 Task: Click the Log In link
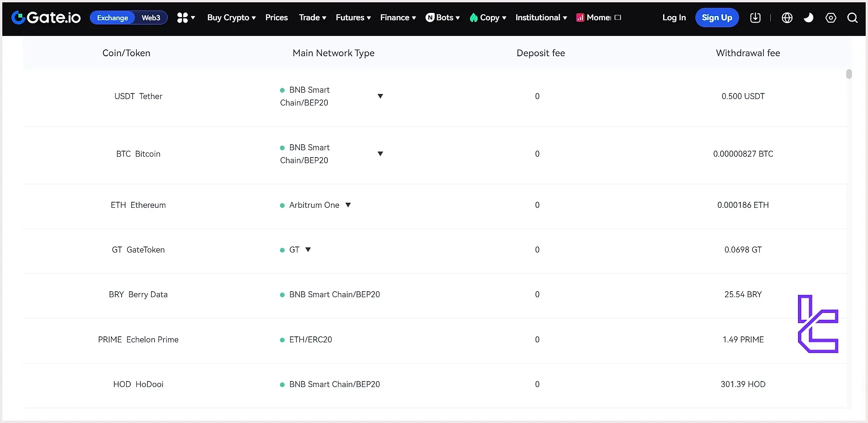tap(674, 18)
